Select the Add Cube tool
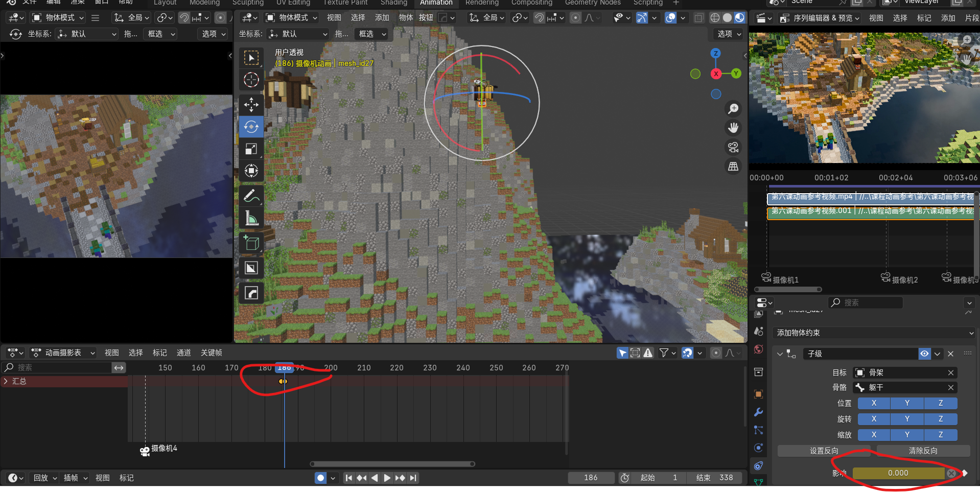 pos(251,243)
